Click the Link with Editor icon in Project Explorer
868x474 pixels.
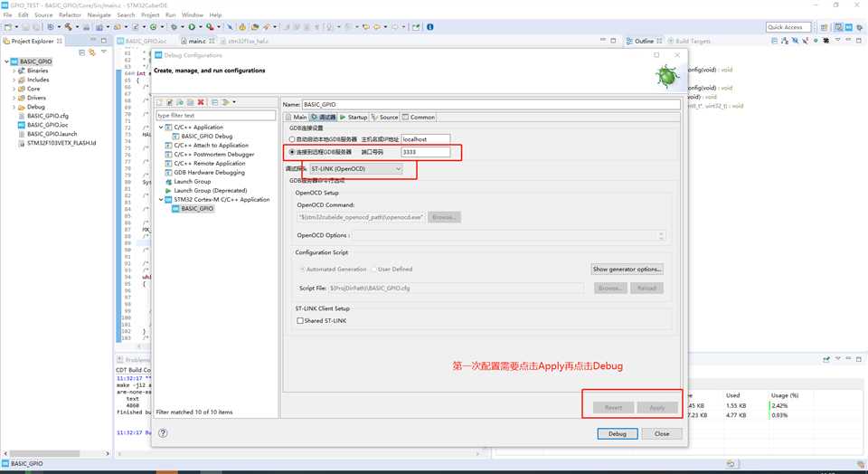pyautogui.click(x=92, y=52)
